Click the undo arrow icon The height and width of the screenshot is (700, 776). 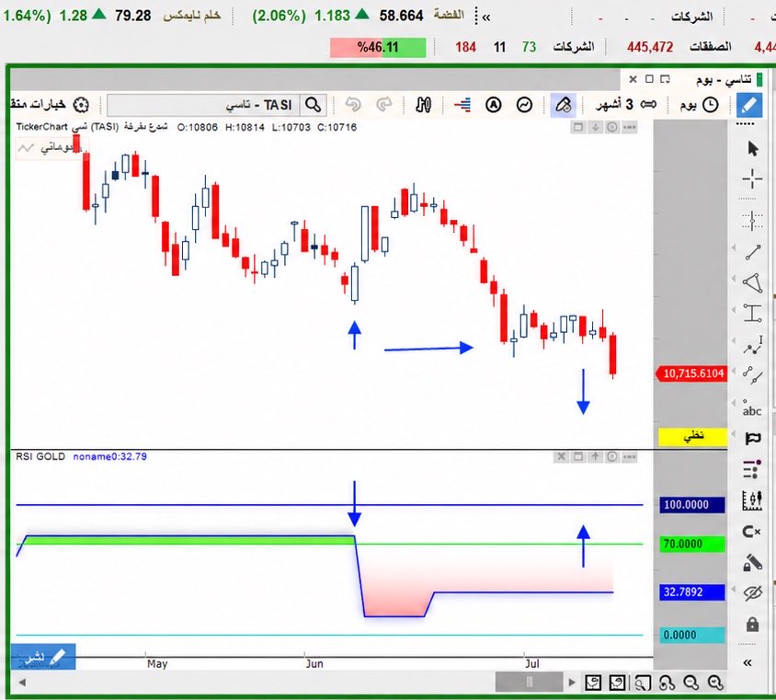click(353, 105)
